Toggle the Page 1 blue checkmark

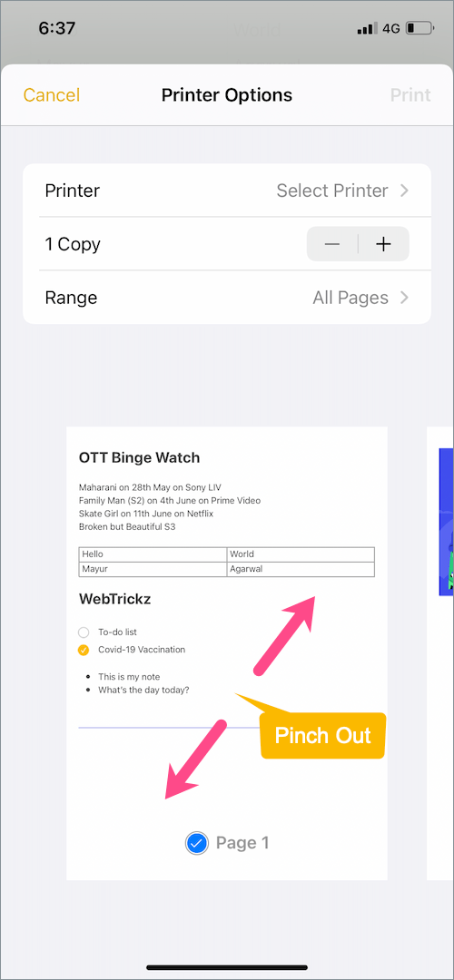[197, 843]
